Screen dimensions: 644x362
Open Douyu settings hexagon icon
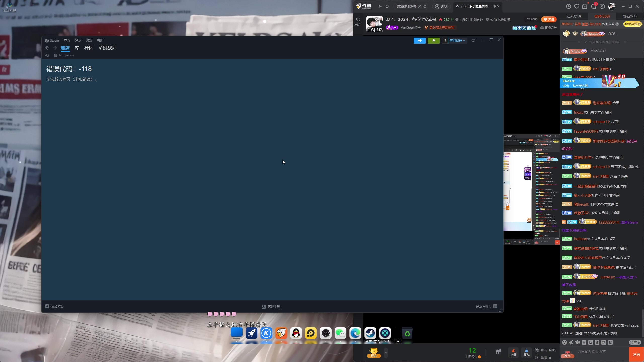pos(602,6)
